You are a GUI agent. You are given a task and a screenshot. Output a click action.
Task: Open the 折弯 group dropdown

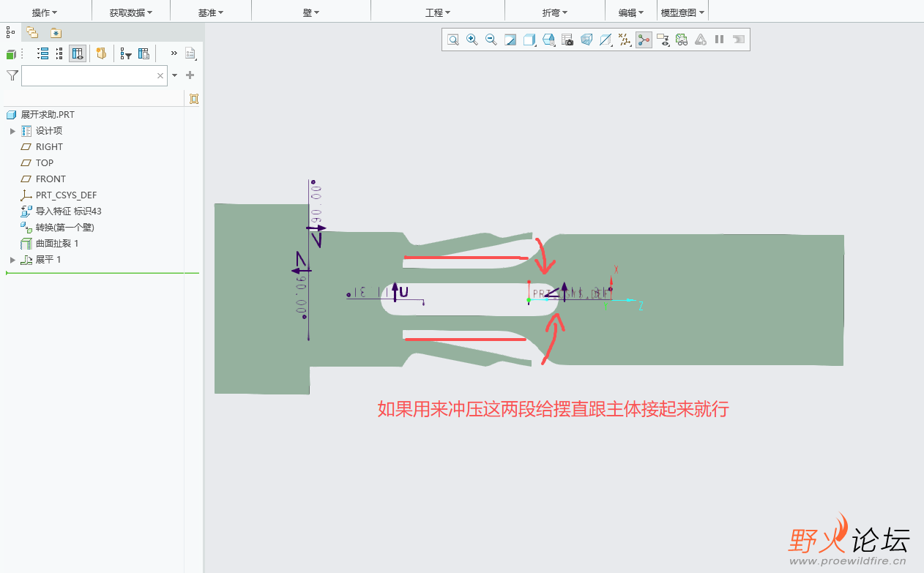click(x=554, y=12)
